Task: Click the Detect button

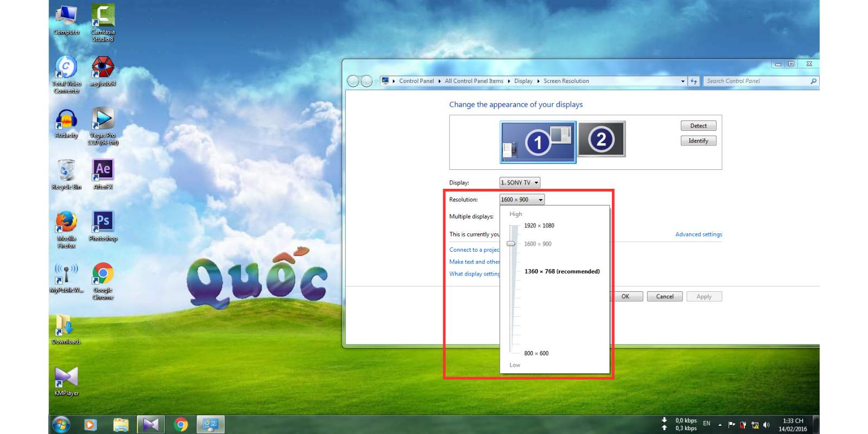Action: pyautogui.click(x=699, y=125)
